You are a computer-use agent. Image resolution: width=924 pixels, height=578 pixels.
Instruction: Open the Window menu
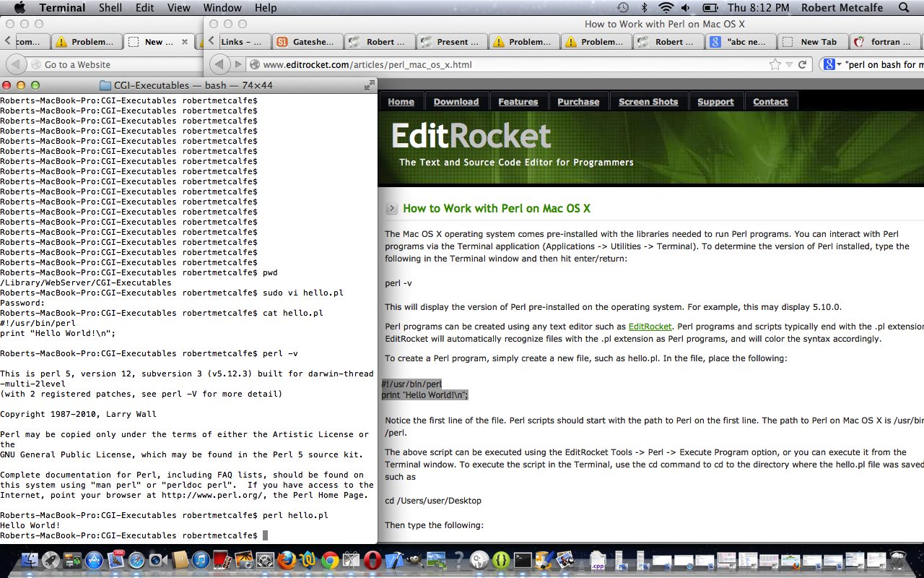coord(222,8)
